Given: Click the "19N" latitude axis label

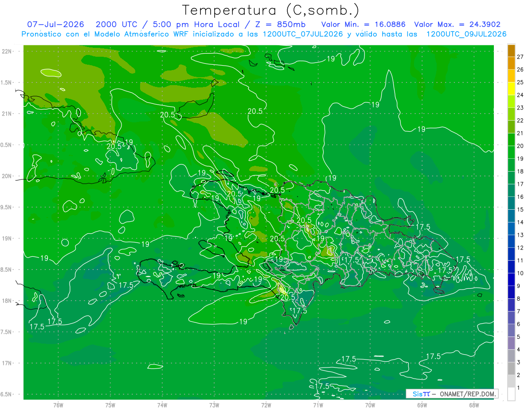Looking at the screenshot, I should click(7, 239).
